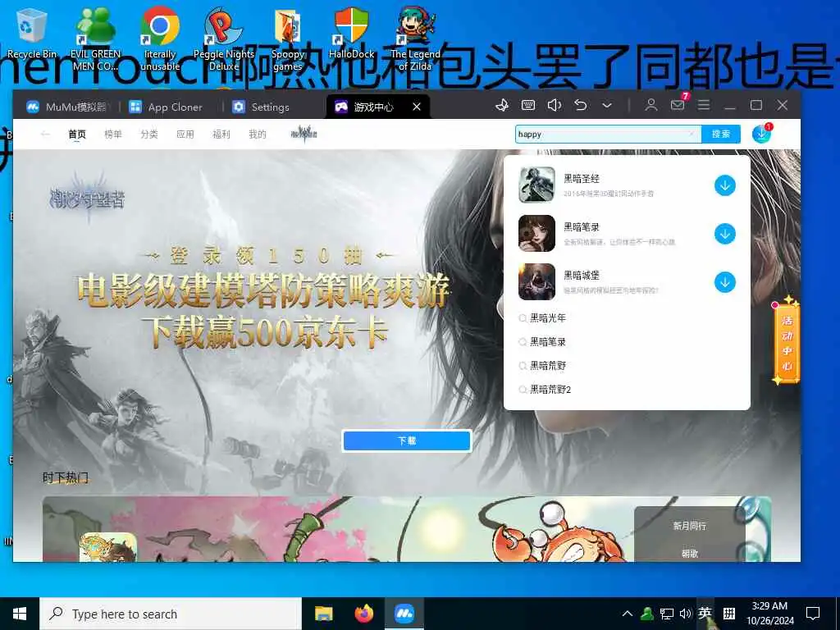This screenshot has width=840, height=630.
Task: Open the 应用 navigation item
Action: click(185, 134)
